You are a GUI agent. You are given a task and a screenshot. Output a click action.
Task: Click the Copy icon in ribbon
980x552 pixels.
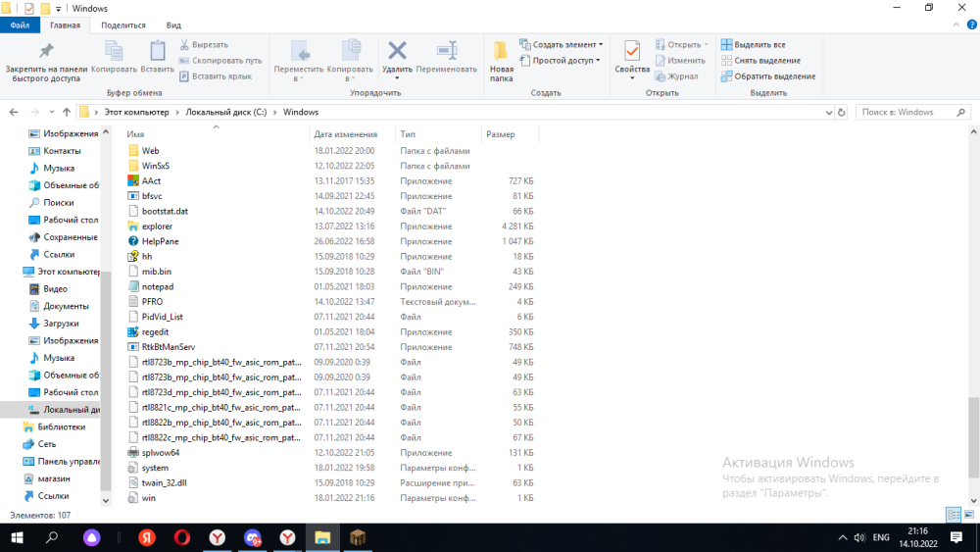[114, 51]
